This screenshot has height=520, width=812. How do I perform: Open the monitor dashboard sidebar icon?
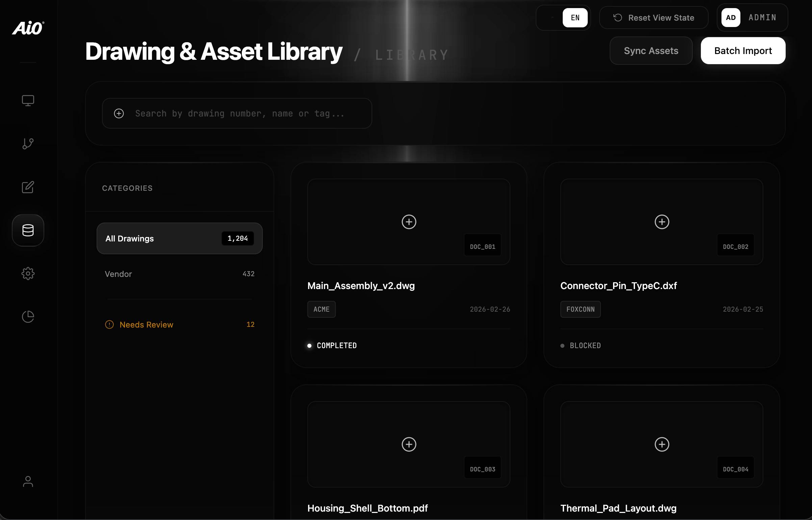click(x=28, y=100)
